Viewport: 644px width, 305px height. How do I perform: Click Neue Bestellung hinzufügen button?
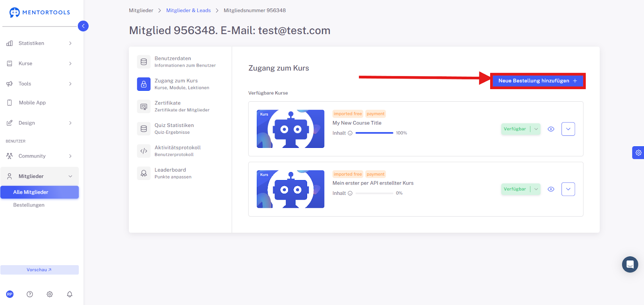pos(538,81)
